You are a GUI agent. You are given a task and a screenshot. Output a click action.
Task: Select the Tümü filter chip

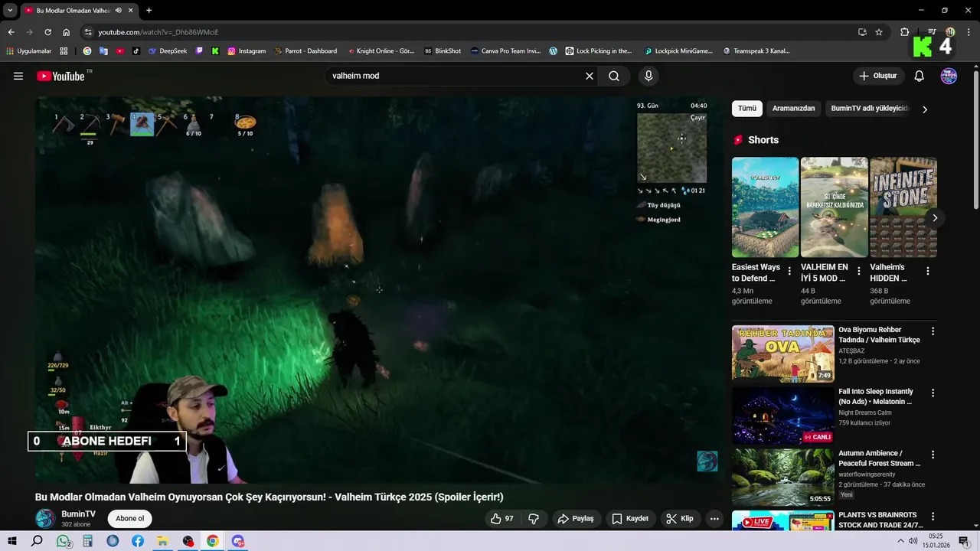(x=746, y=109)
